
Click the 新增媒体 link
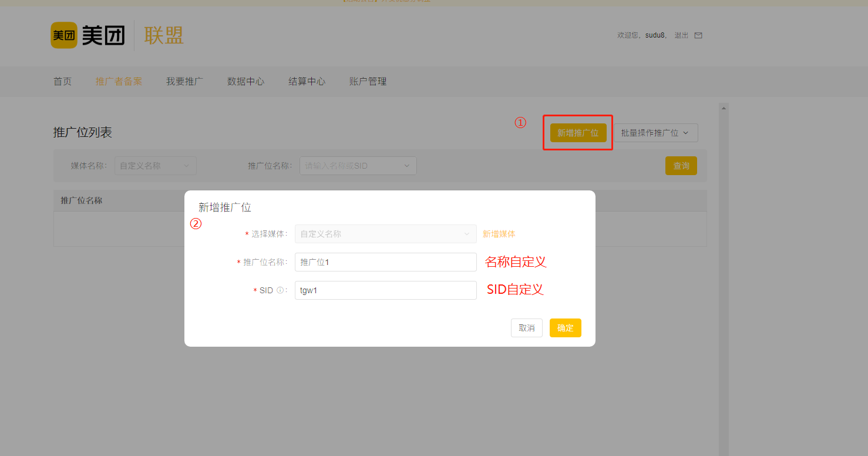click(499, 234)
